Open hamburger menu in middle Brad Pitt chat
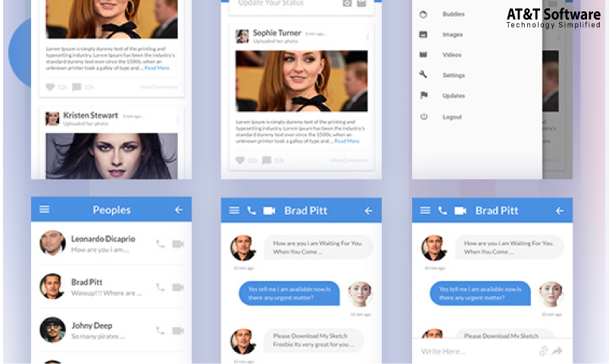Image resolution: width=609 pixels, height=364 pixels. (x=234, y=210)
